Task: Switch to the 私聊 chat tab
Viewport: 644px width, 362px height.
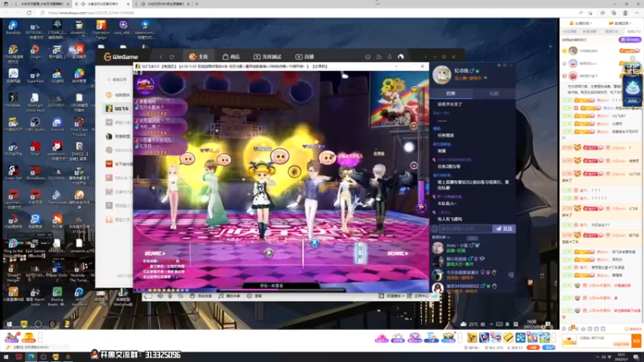Action: coord(493,93)
